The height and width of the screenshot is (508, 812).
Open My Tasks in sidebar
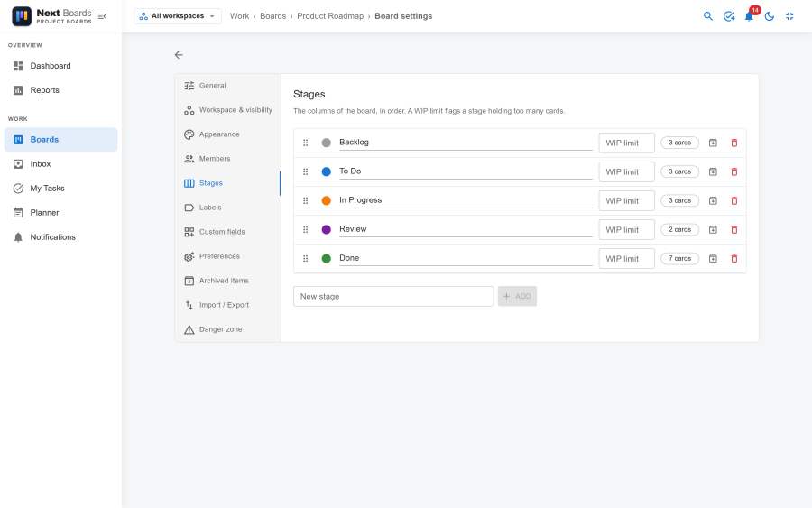pos(61,189)
